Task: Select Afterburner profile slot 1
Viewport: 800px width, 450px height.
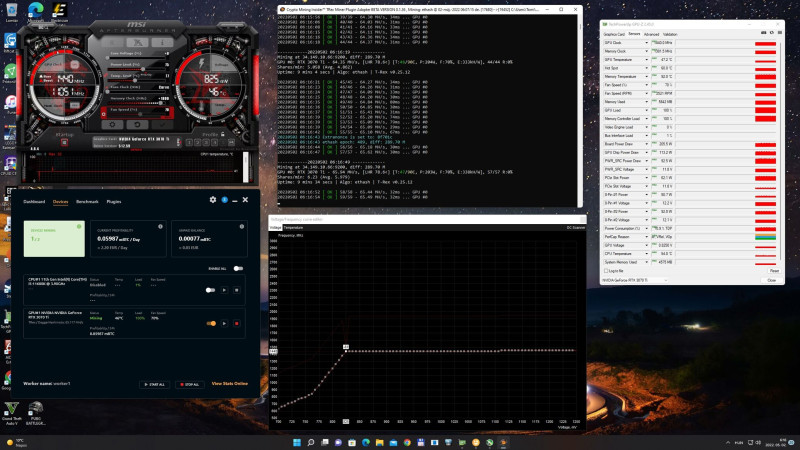Action: click(x=189, y=142)
